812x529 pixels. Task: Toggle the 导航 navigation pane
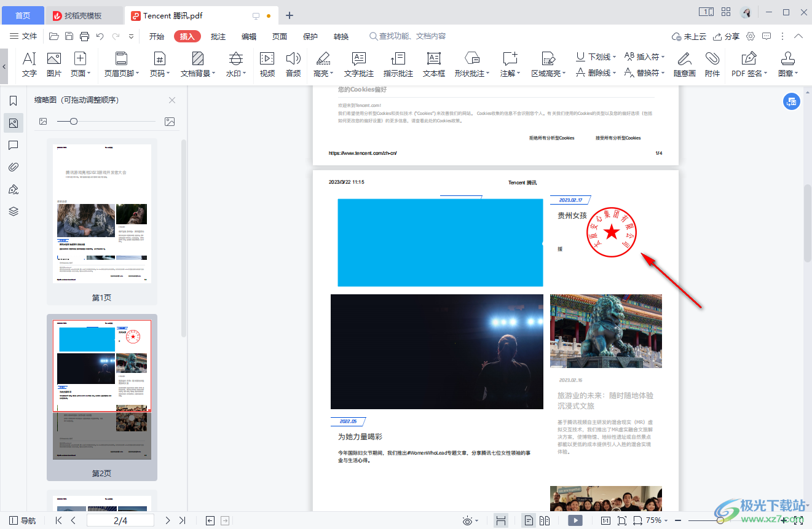[x=23, y=520]
